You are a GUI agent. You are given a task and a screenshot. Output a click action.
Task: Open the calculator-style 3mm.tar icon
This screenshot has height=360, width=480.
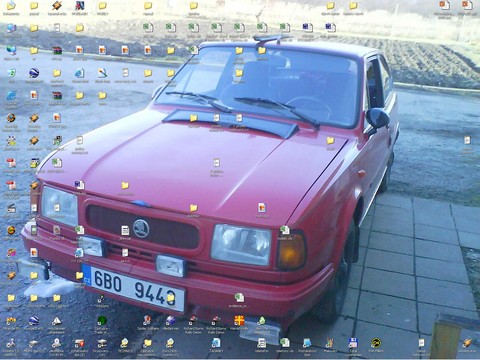125,230
